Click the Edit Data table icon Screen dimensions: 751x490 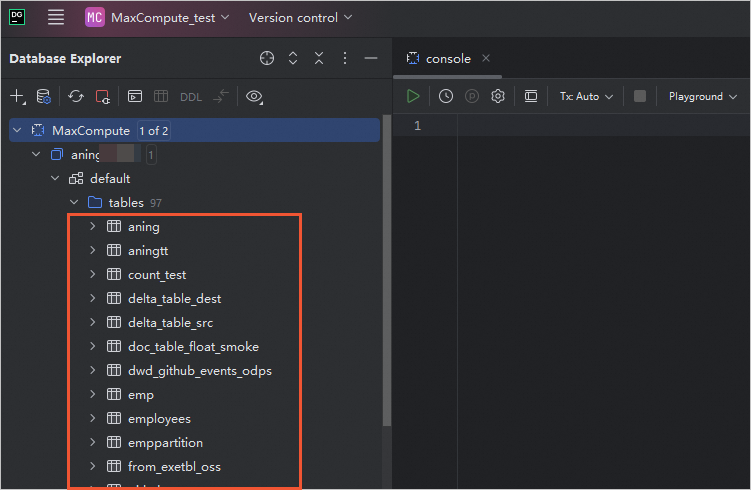pyautogui.click(x=161, y=96)
